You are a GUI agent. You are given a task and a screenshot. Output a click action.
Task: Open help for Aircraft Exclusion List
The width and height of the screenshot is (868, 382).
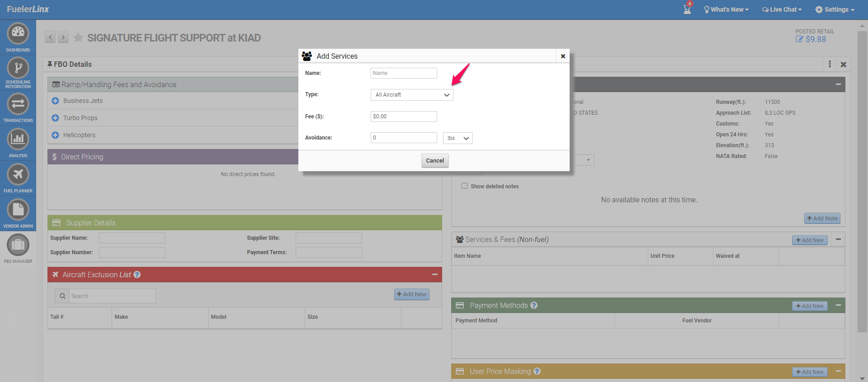tap(137, 275)
